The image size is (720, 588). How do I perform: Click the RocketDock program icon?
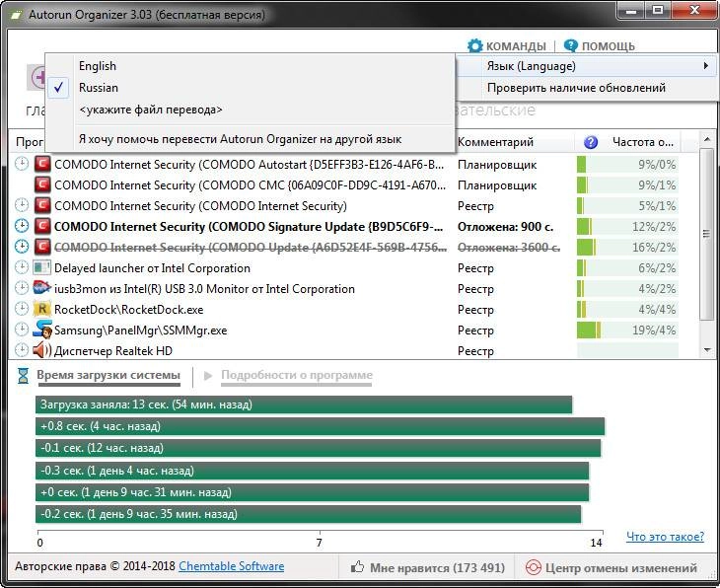pyautogui.click(x=41, y=309)
